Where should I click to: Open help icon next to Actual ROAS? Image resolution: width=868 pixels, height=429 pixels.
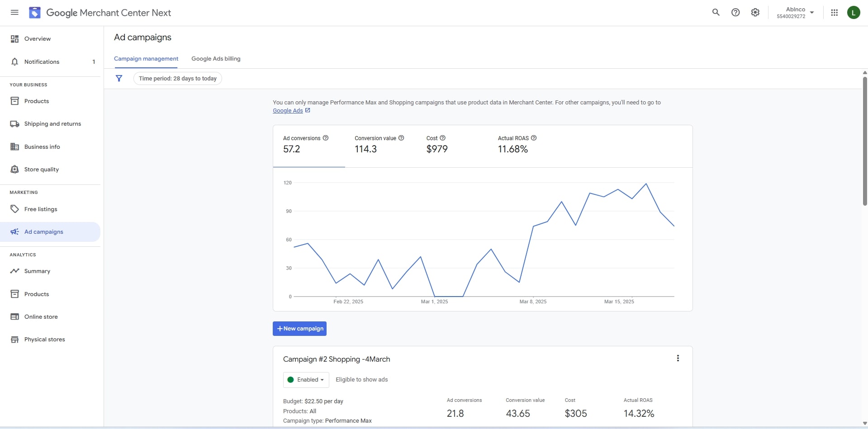pos(534,138)
